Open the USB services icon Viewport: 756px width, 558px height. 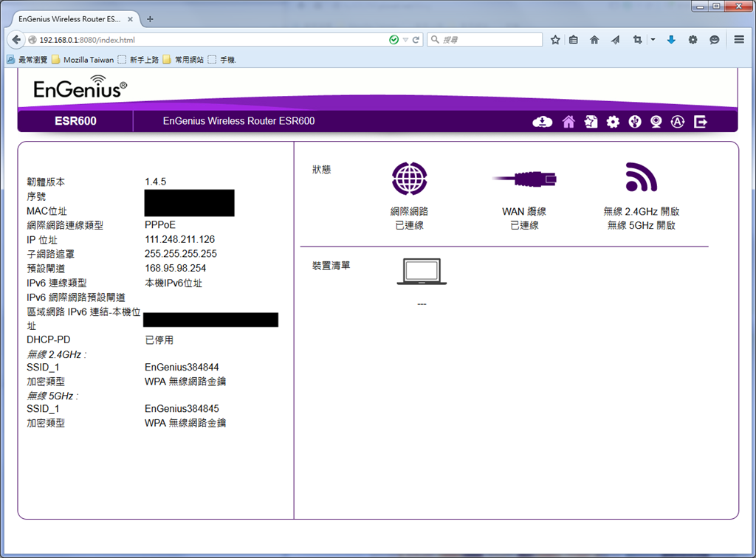[635, 122]
